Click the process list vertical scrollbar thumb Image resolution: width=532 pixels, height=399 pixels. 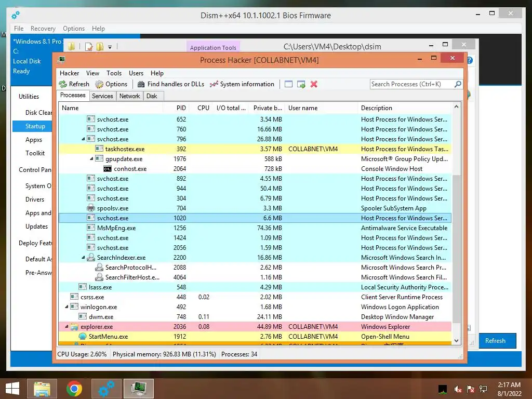point(456,249)
